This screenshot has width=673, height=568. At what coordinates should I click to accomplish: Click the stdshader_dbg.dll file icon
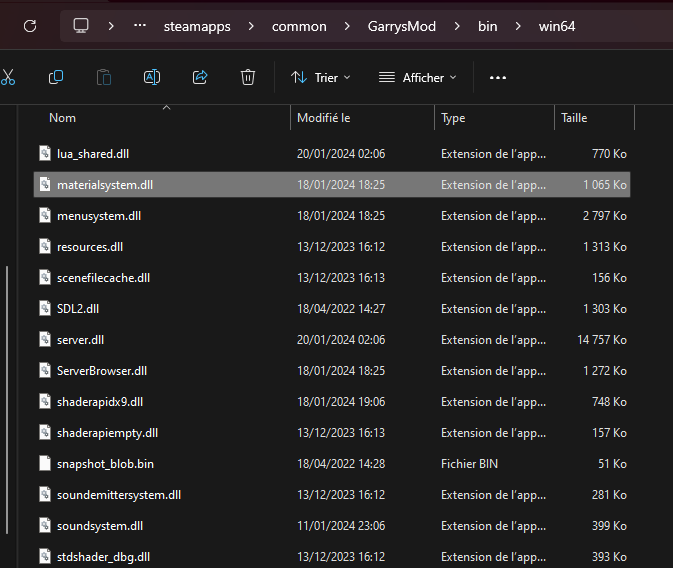[45, 556]
